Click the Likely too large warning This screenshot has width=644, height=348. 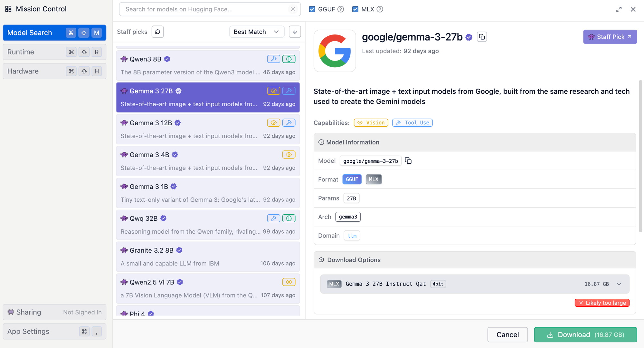[x=602, y=303]
